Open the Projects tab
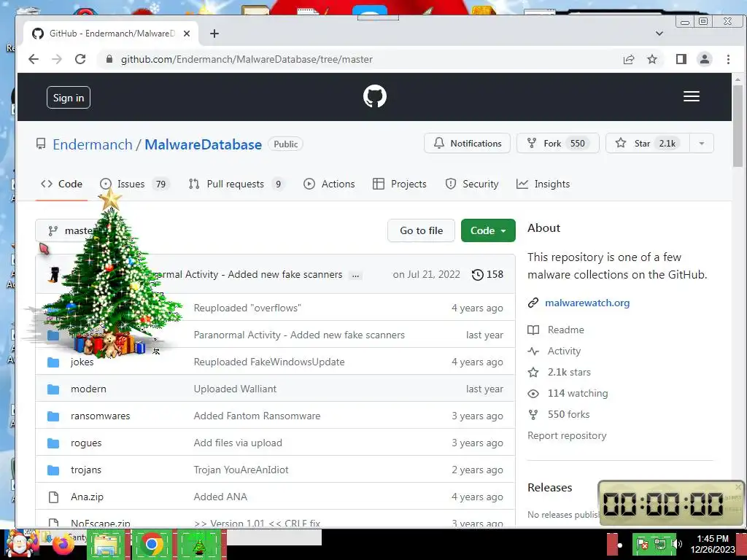747x560 pixels. (399, 184)
